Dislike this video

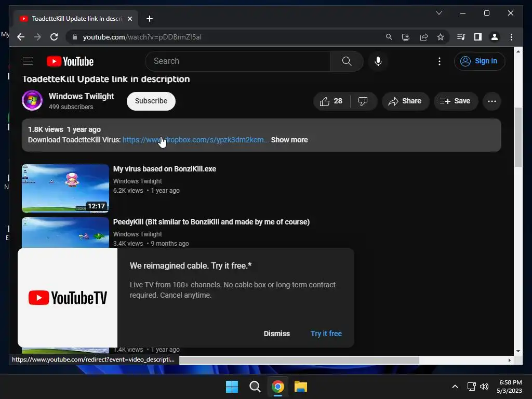point(363,101)
